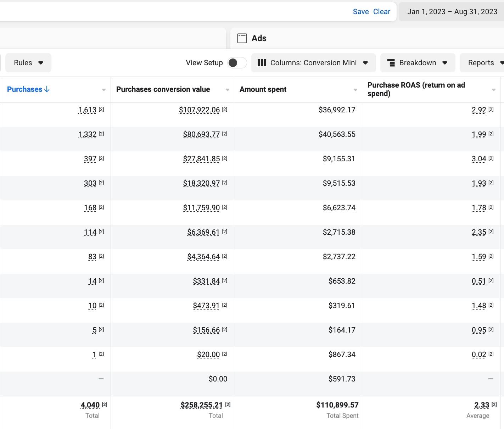
Task: Click footnote [2] beside 2.92 ROAS
Action: 491,110
